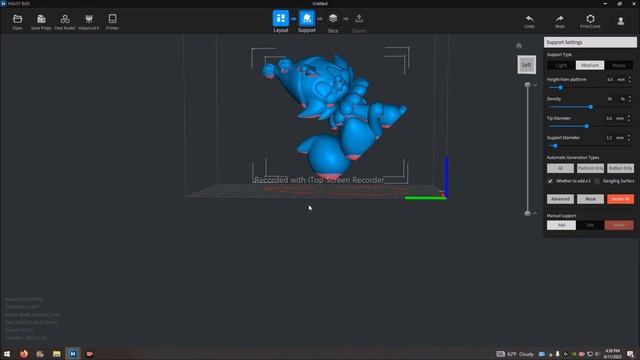Open the Export step

359,22
